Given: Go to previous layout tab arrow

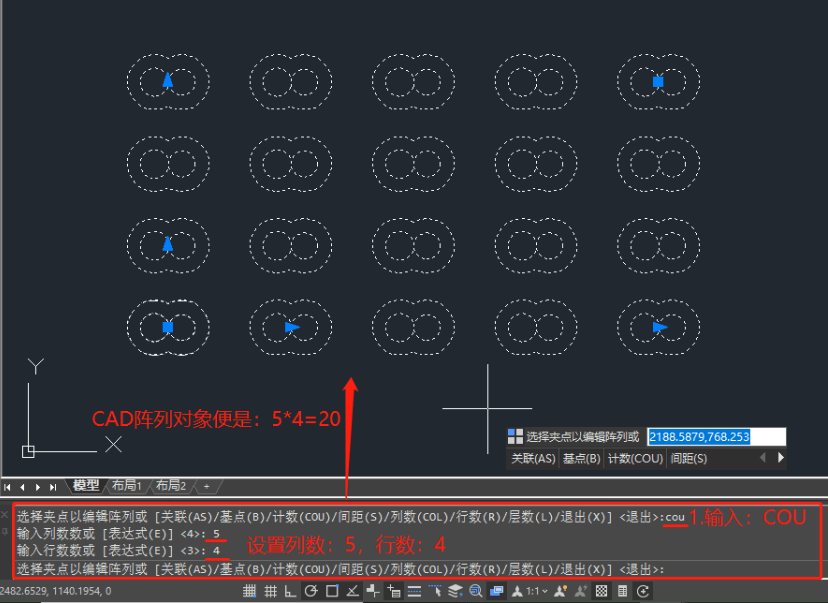Looking at the screenshot, I should [x=22, y=487].
